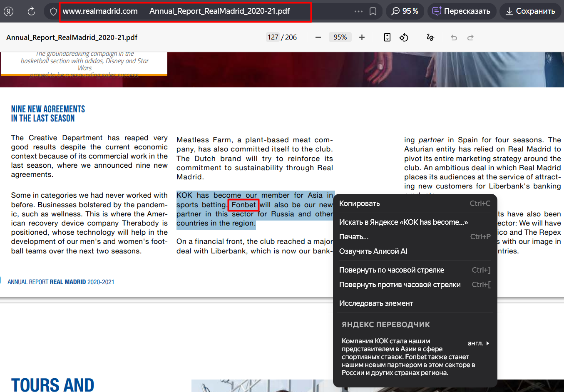This screenshot has width=564, height=392.
Task: Click the text 'ing partner in Spain'
Action: click(x=443, y=140)
